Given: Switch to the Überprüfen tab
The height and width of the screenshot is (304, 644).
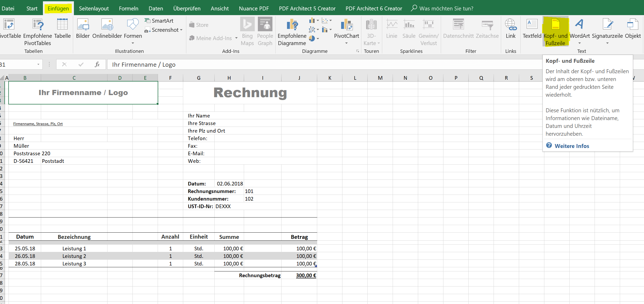Looking at the screenshot, I should [187, 8].
